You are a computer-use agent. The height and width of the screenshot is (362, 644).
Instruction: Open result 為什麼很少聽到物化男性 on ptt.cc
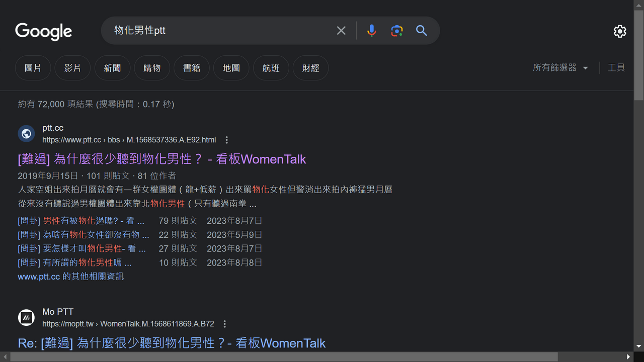[162, 159]
